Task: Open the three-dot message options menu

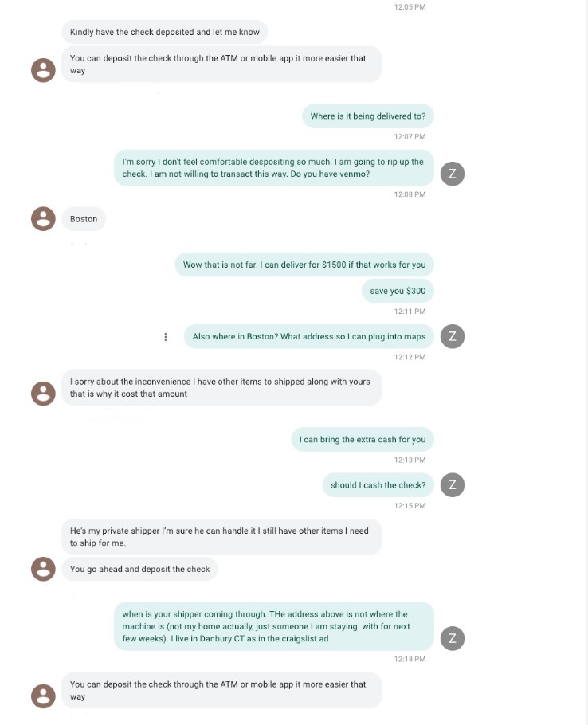Action: coord(166,337)
